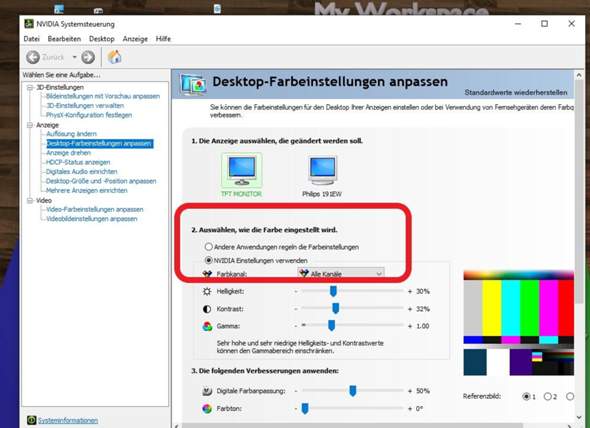Image resolution: width=590 pixels, height=428 pixels.
Task: Open 'Desktop-Größe und -Position anpassen'
Action: point(101,181)
